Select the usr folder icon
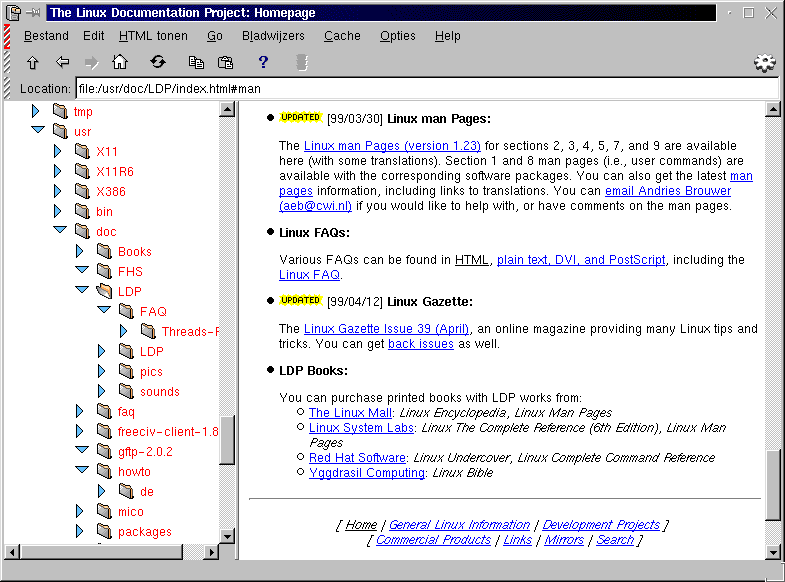The width and height of the screenshot is (785, 582). point(61,131)
